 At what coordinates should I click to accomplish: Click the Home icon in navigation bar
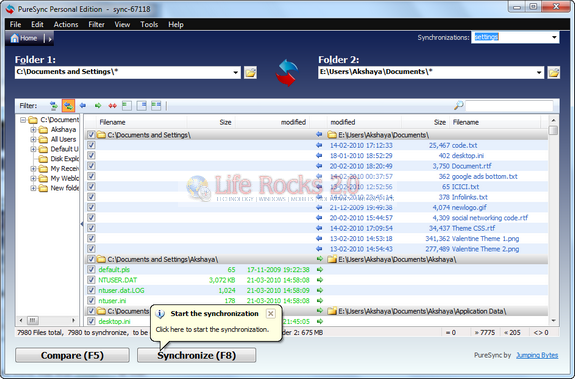click(x=15, y=38)
